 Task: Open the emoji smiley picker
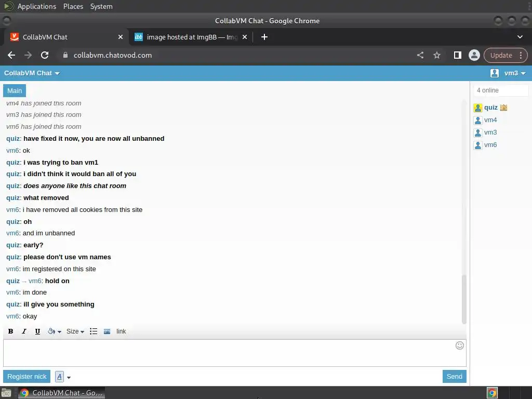coord(459,345)
